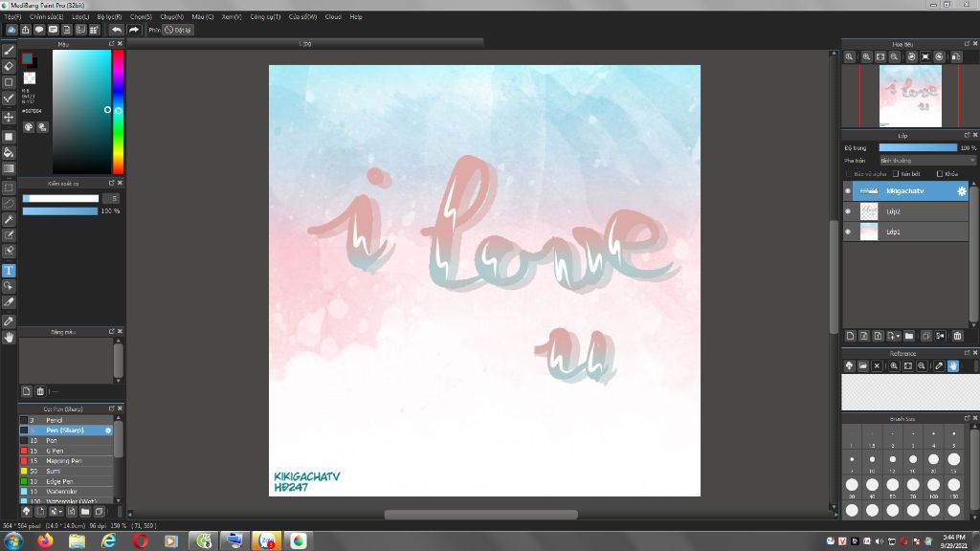Undock the Màu color panel
The image size is (980, 551).
coord(111,44)
